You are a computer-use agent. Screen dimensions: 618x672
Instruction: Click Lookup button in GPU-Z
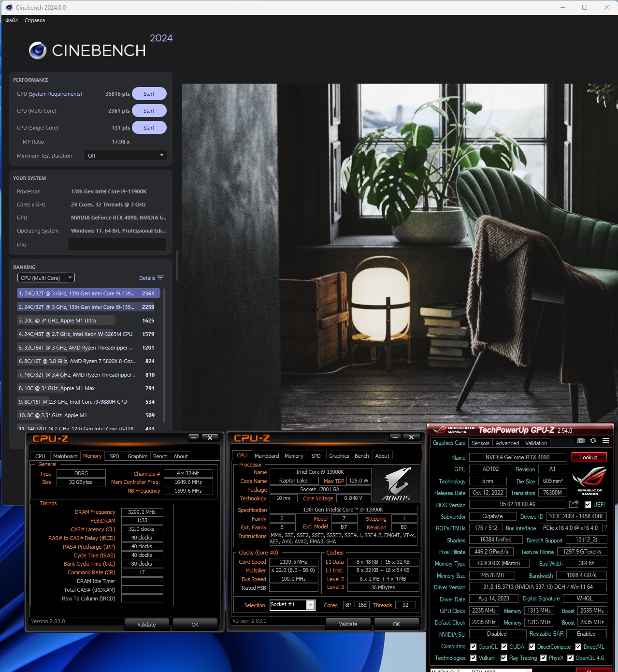coord(589,457)
